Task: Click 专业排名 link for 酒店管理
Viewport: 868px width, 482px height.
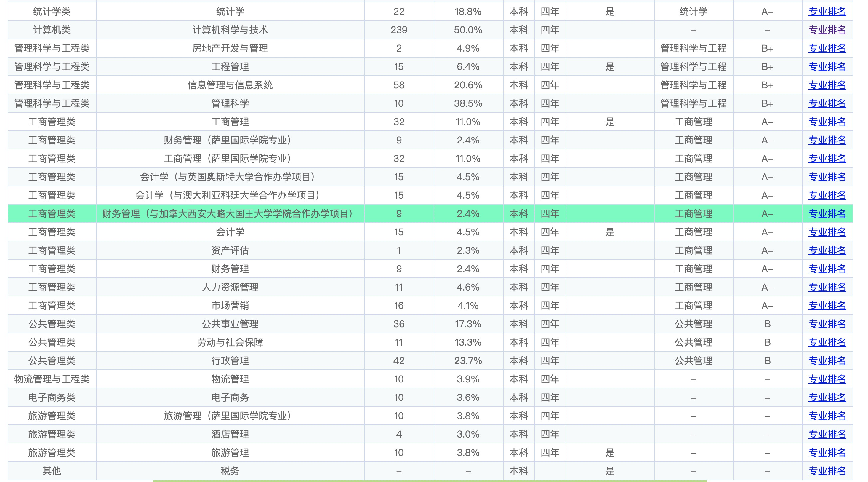Action: pyautogui.click(x=827, y=434)
